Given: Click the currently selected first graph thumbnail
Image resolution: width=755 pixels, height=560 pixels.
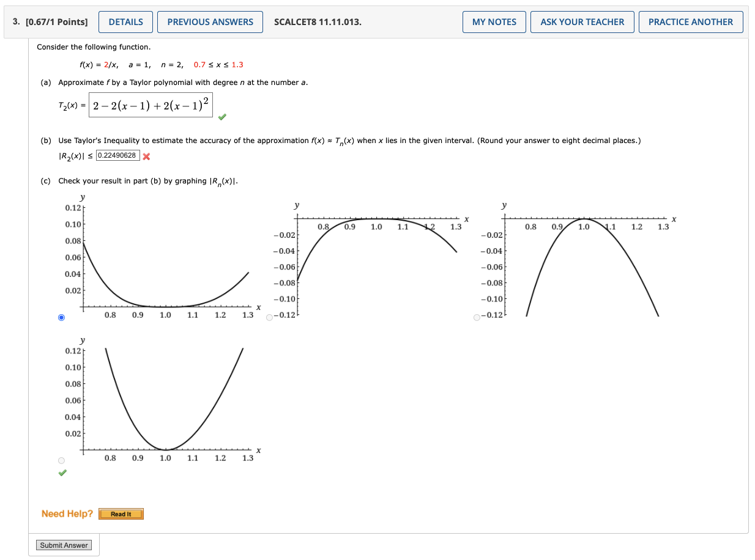Looking at the screenshot, I should pos(61,317).
